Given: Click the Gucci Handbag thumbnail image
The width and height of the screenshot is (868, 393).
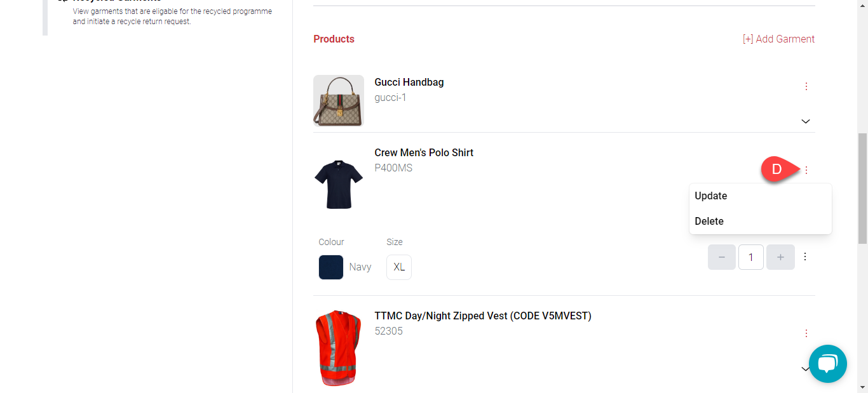Looking at the screenshot, I should (339, 101).
